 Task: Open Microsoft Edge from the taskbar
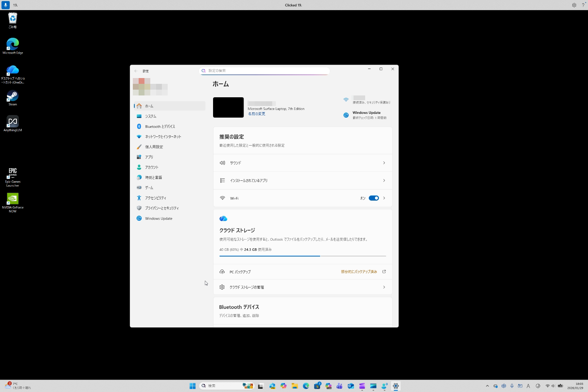pyautogui.click(x=306, y=386)
